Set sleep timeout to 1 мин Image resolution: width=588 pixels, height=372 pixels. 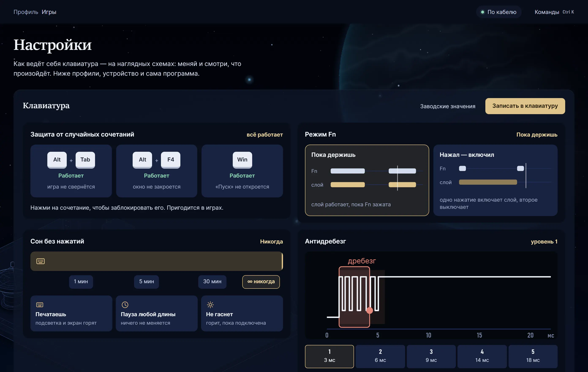pyautogui.click(x=81, y=282)
